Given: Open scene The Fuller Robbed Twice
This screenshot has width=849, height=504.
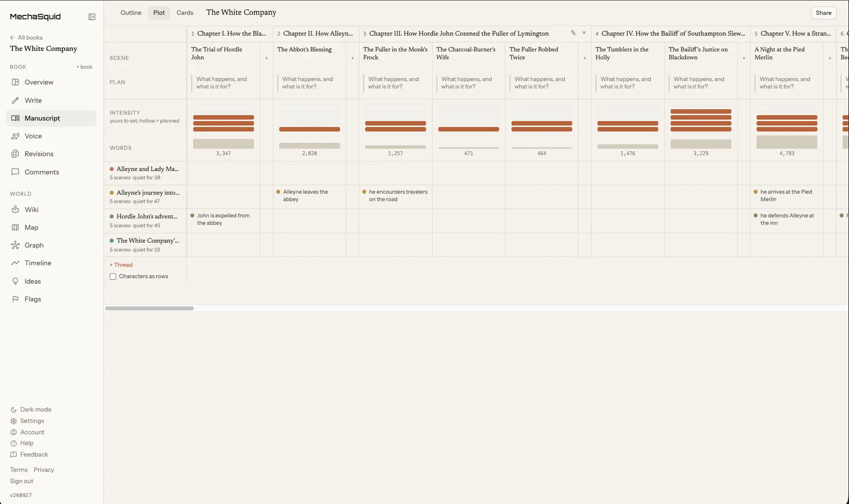Looking at the screenshot, I should (534, 53).
